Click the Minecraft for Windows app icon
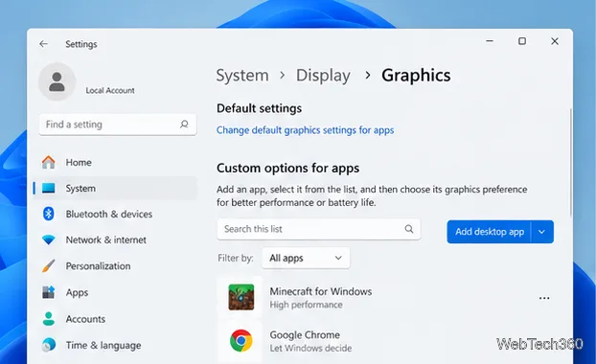596x364 pixels. pyautogui.click(x=241, y=297)
